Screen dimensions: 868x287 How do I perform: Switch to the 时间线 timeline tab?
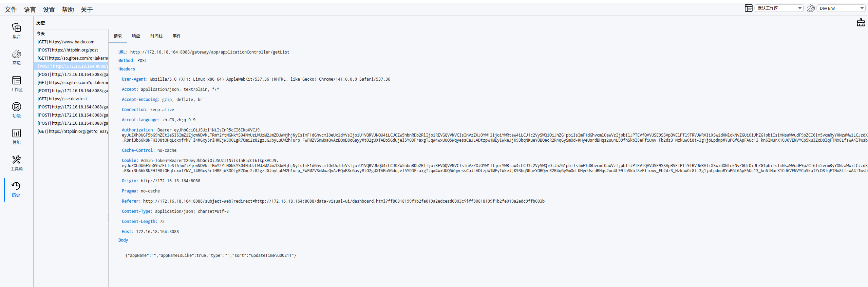(156, 36)
